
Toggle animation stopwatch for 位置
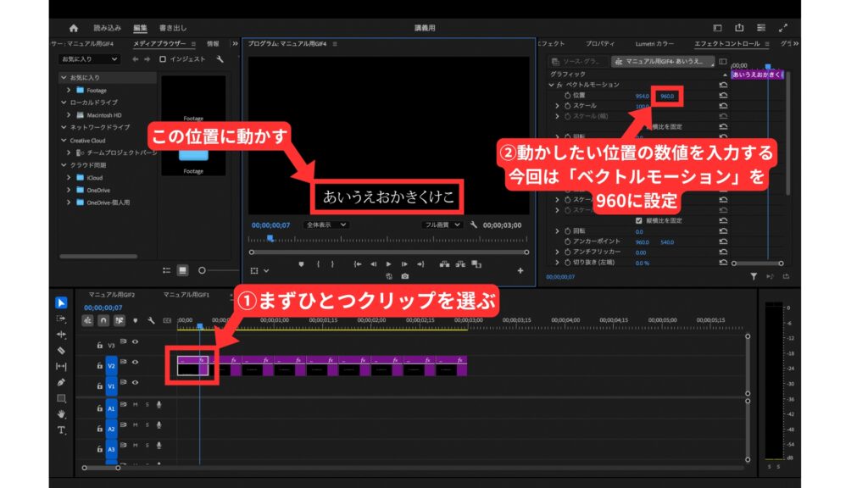(567, 96)
